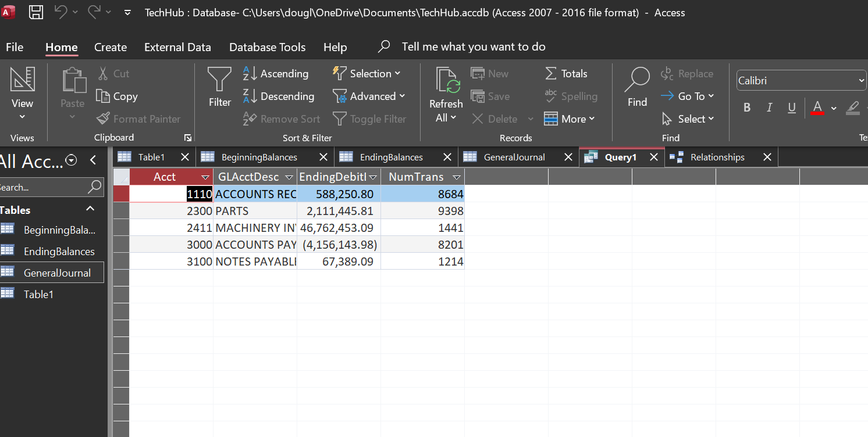Close the Relationships tab
The height and width of the screenshot is (437, 868).
coord(767,157)
